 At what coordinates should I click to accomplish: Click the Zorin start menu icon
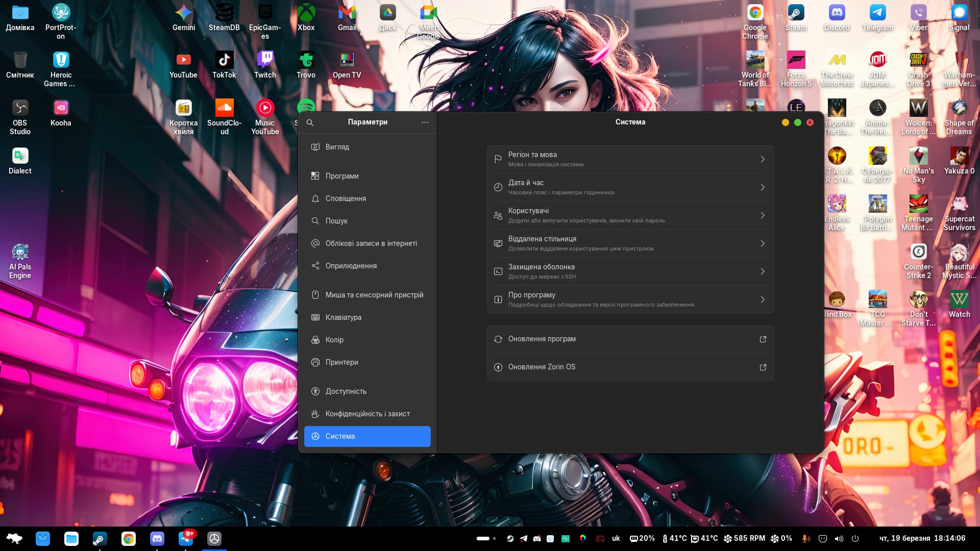(14, 539)
